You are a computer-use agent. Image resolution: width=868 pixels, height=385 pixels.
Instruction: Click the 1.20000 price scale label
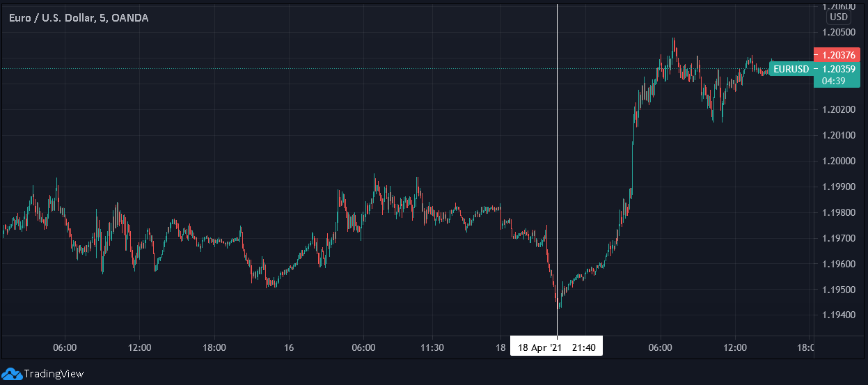(x=838, y=161)
